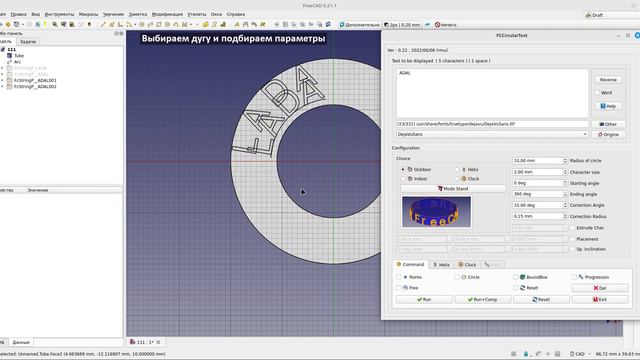Click the Ending angle value field
The width and height of the screenshot is (640, 360).
(538, 194)
